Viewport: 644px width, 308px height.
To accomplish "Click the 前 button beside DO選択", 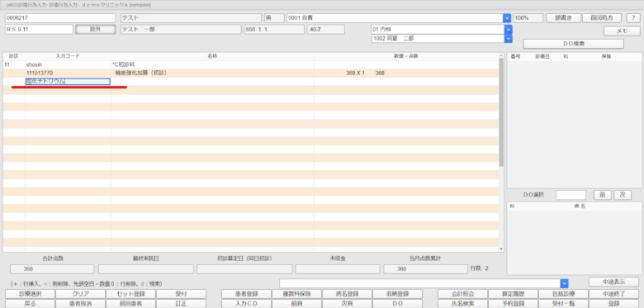I will 603,195.
